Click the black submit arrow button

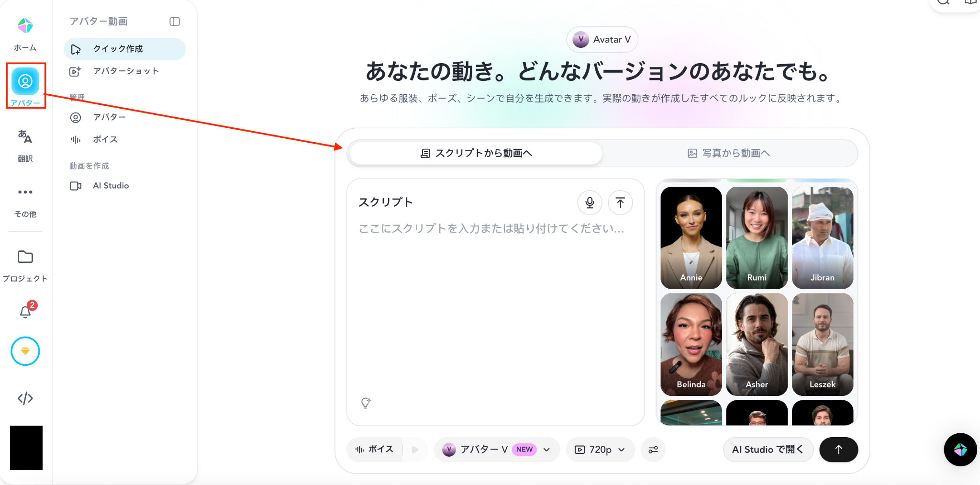(838, 450)
